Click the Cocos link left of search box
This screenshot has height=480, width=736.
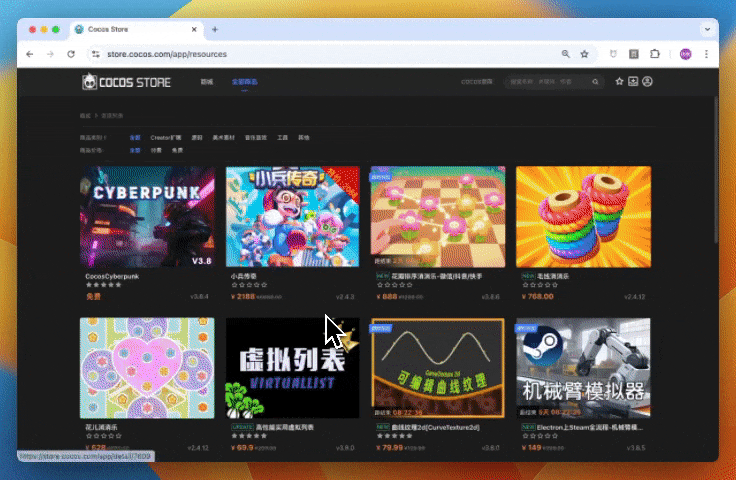476,82
